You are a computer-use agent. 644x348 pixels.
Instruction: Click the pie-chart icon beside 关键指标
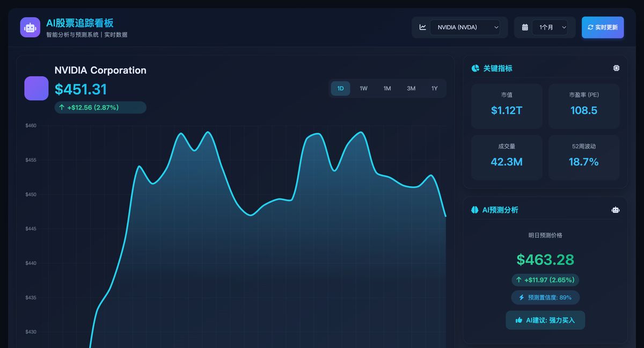(x=474, y=68)
